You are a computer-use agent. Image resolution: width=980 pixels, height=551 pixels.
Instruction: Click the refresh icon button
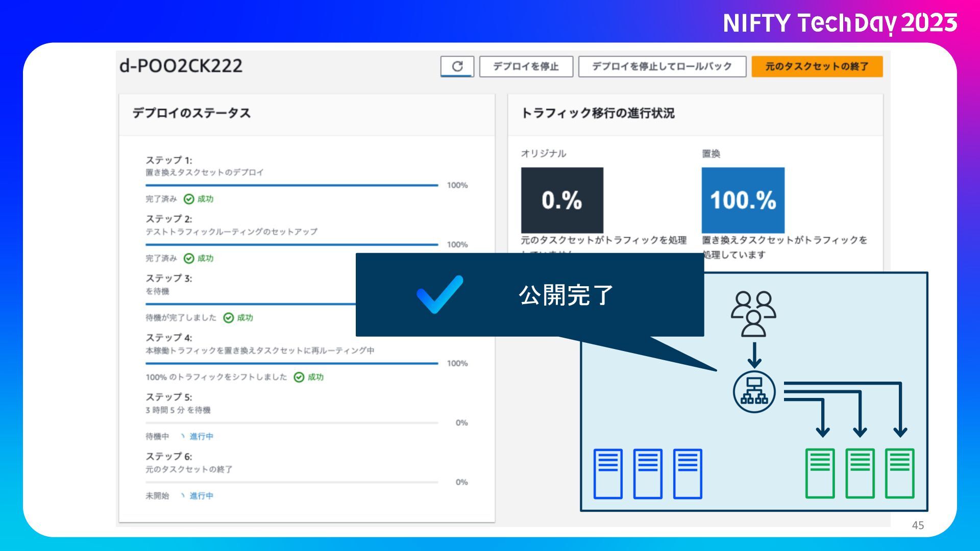(457, 66)
